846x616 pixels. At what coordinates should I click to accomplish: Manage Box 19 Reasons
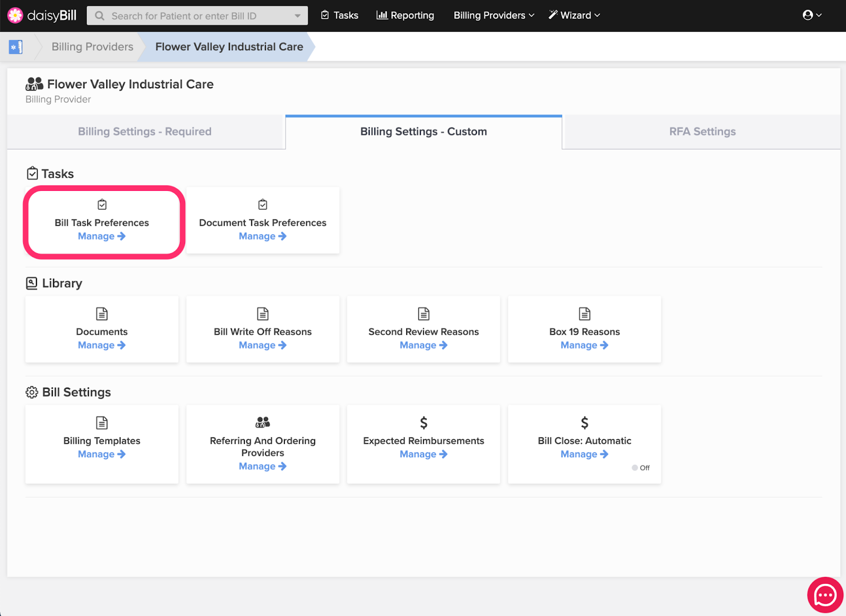(x=584, y=345)
